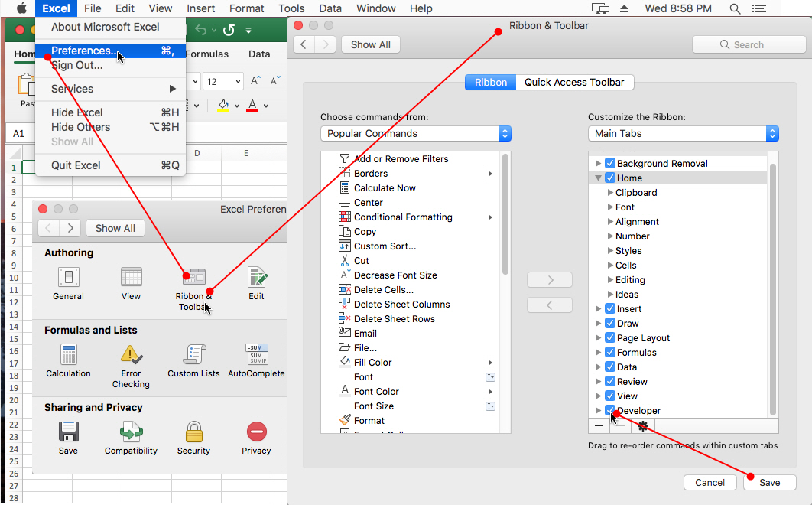Open the Main Tabs dropdown
The height and width of the screenshot is (505, 812).
pos(683,133)
